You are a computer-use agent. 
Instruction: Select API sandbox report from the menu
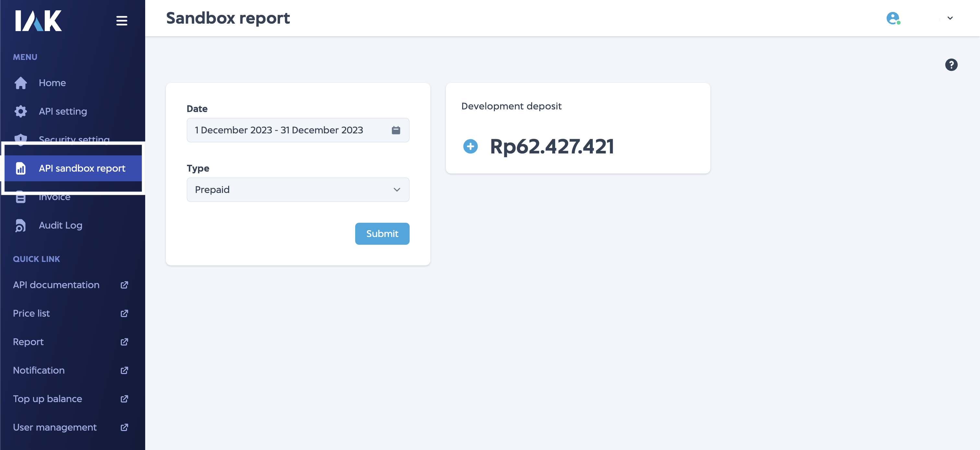tap(82, 168)
